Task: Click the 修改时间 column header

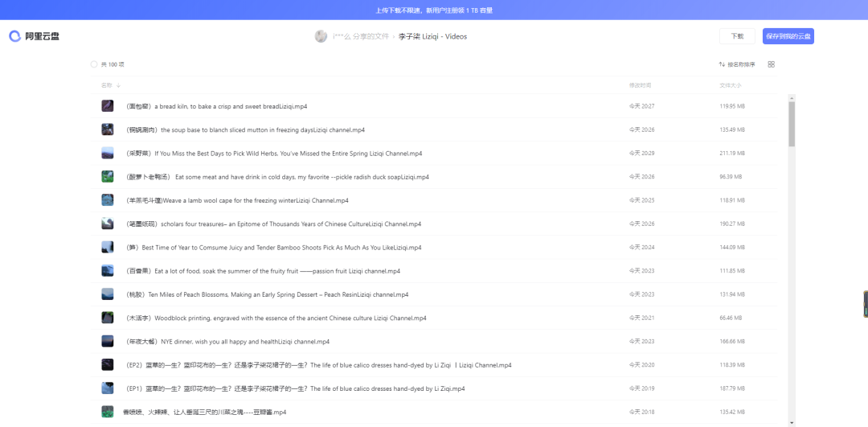Action: click(x=640, y=85)
